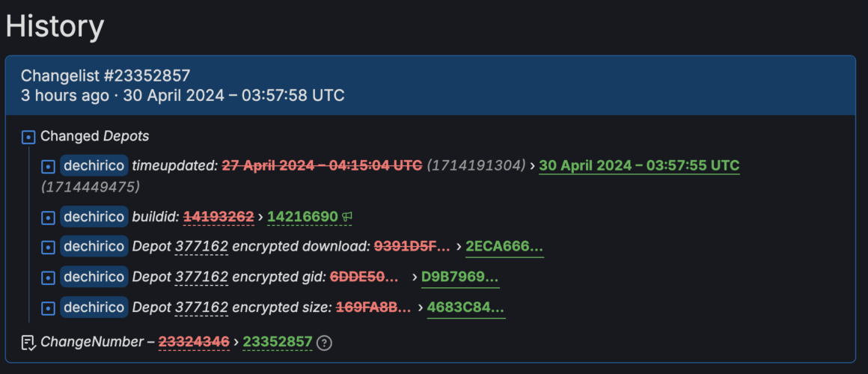Expand truncated new gid hash D9B7969

460,277
